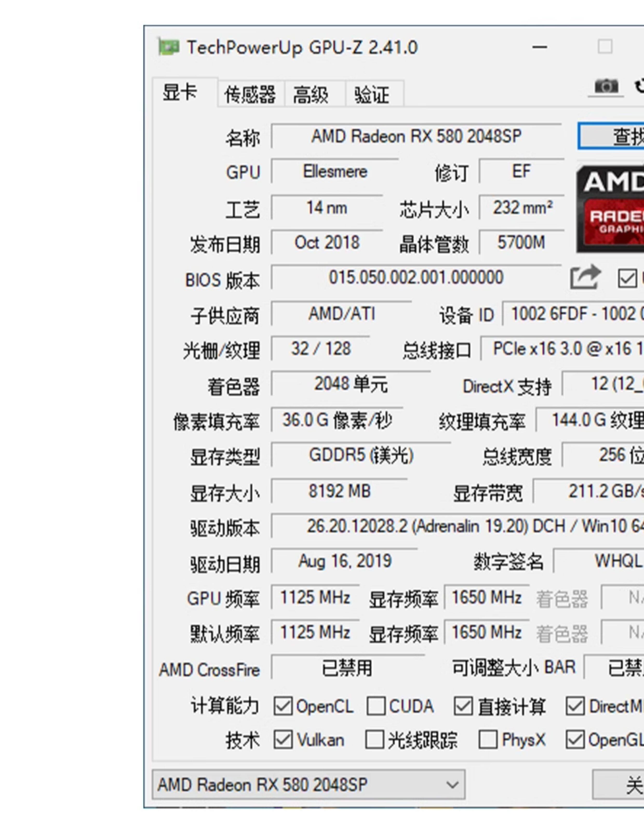Click the GPU 频率 field 1125 MHz
The width and height of the screenshot is (644, 829).
(315, 597)
